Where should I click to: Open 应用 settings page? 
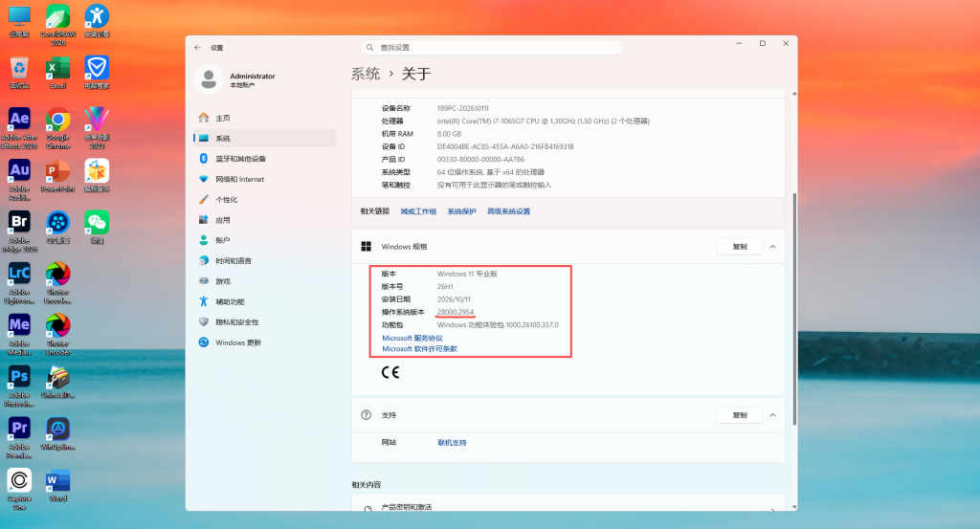265,220
